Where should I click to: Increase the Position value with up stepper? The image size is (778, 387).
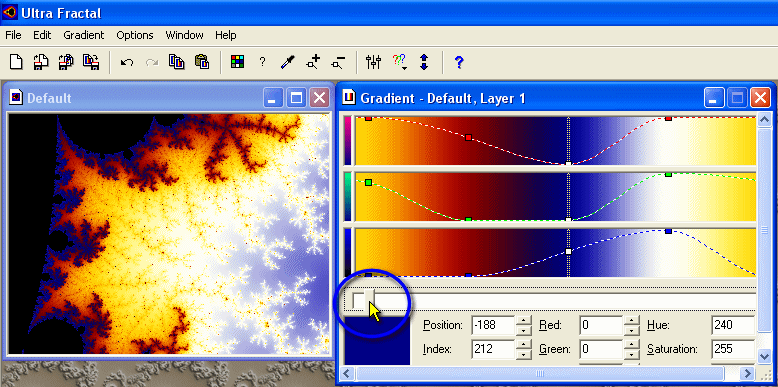click(x=523, y=321)
